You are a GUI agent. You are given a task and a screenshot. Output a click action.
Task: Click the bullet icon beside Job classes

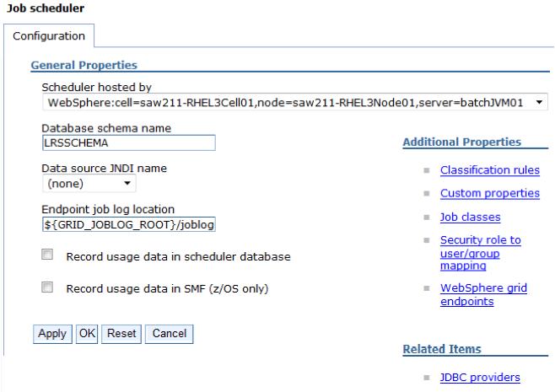point(427,217)
